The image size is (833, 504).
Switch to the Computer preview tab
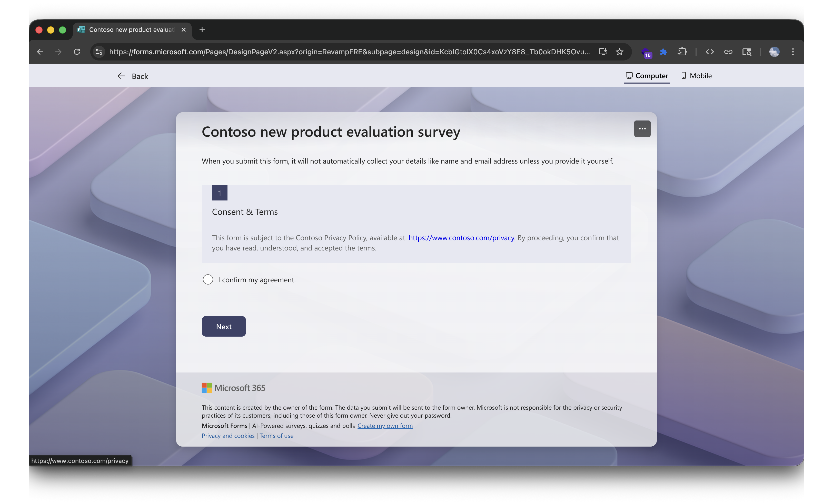[x=647, y=75]
